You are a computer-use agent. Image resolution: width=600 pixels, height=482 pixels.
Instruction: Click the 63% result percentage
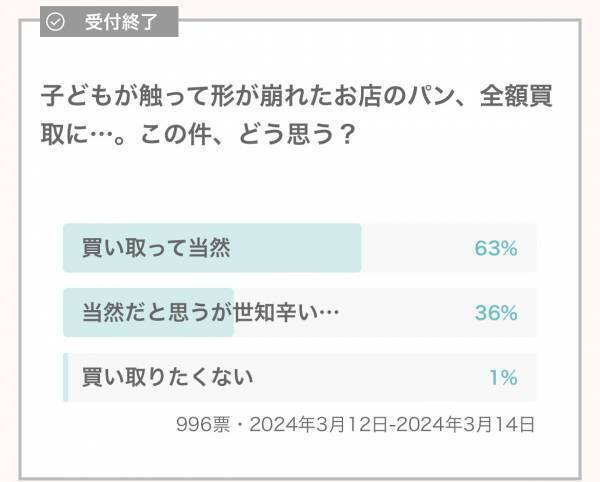495,249
